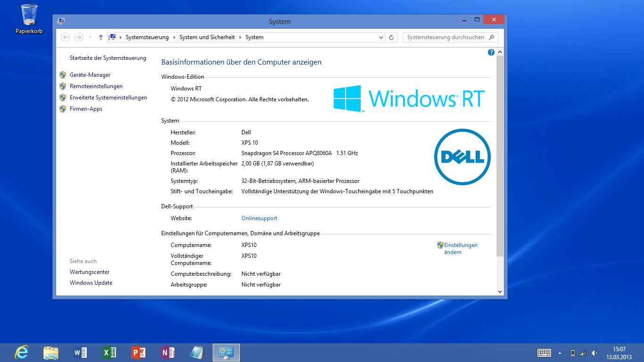Viewport: 644px width, 362px height.
Task: Click Einstellungen ändern link
Action: pyautogui.click(x=461, y=248)
